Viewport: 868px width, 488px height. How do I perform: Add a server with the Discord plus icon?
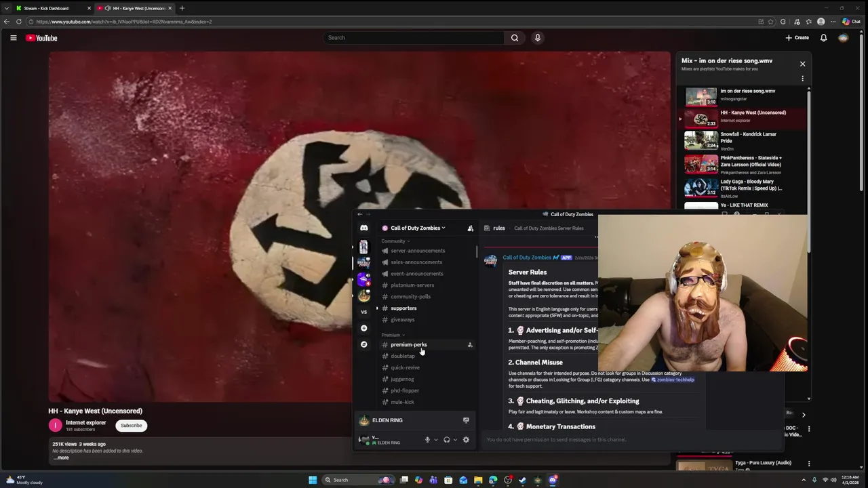tap(363, 328)
